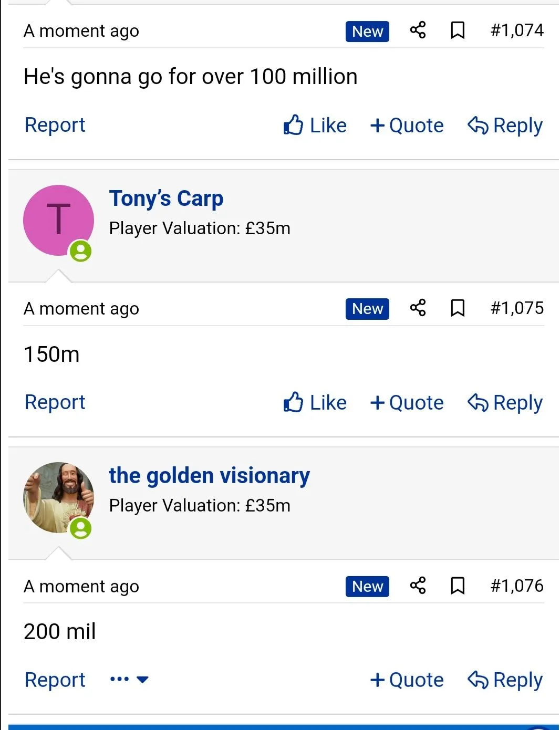Image resolution: width=560 pixels, height=730 pixels.
Task: Bookmark post #1,075
Action: point(458,308)
